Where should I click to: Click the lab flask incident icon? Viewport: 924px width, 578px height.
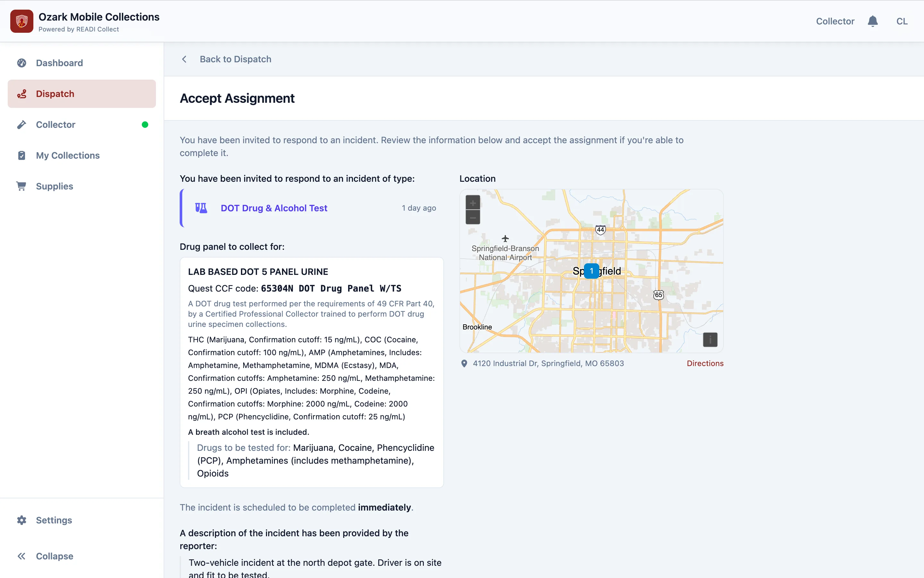coord(201,208)
